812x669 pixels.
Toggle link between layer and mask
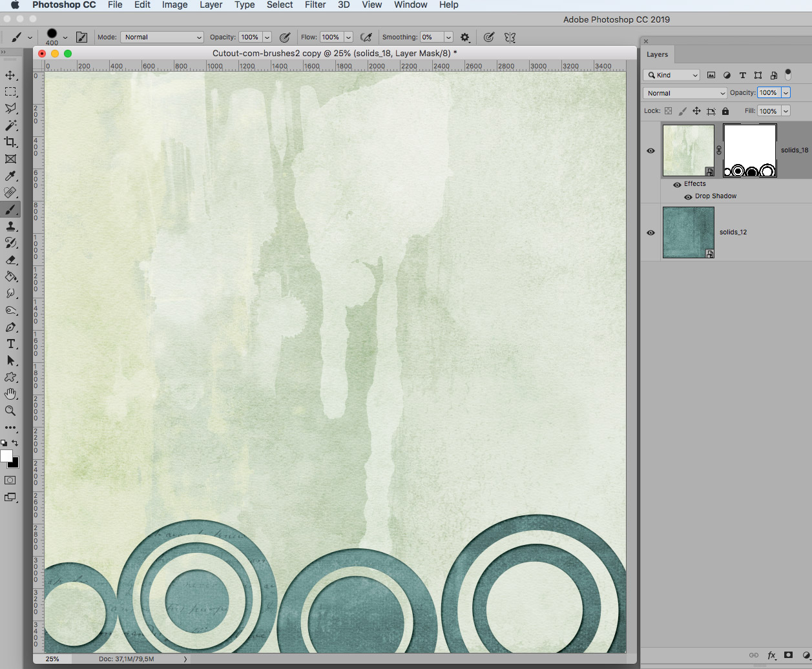pyautogui.click(x=719, y=150)
